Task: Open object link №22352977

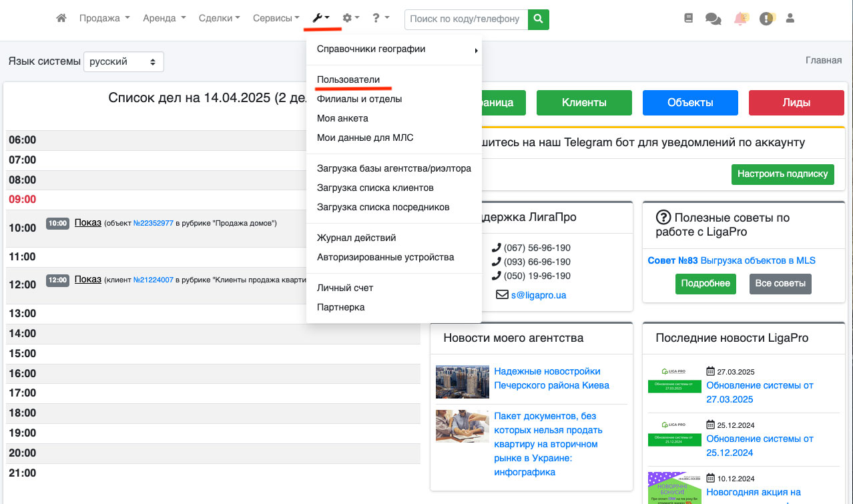Action: [154, 224]
